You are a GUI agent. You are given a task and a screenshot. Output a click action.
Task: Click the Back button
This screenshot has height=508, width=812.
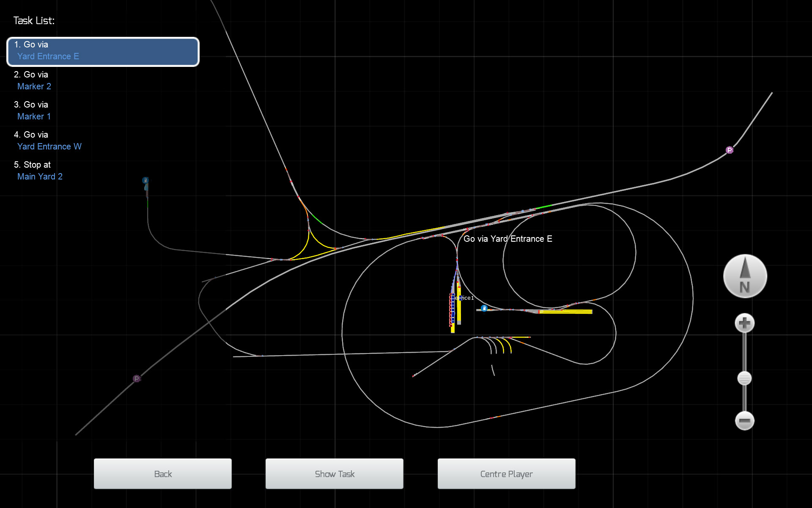(163, 474)
